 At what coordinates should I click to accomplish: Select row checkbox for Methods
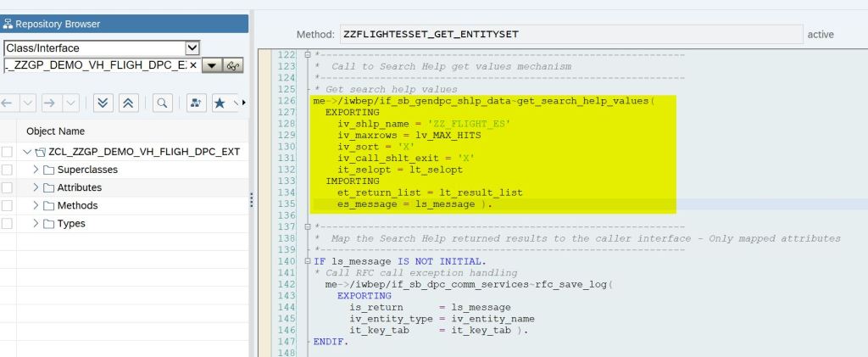click(x=7, y=205)
